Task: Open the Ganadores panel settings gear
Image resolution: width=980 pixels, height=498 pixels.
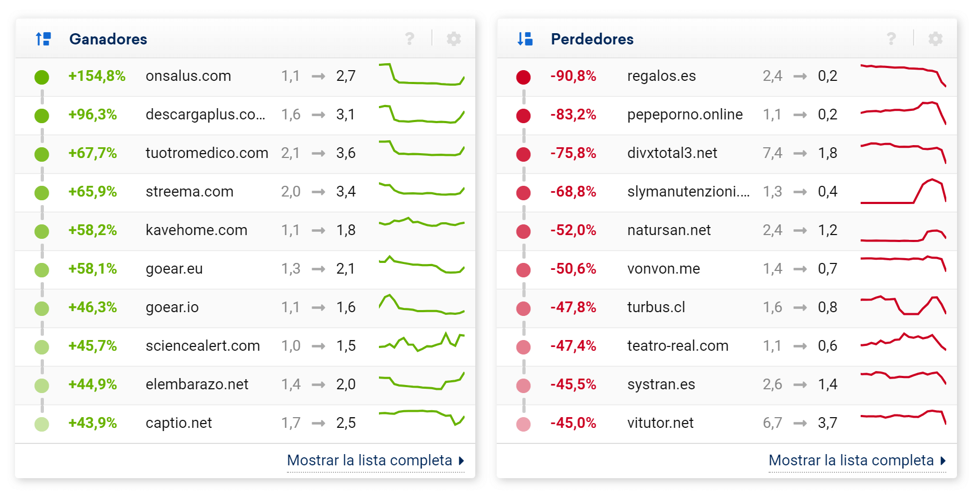Action: click(454, 39)
